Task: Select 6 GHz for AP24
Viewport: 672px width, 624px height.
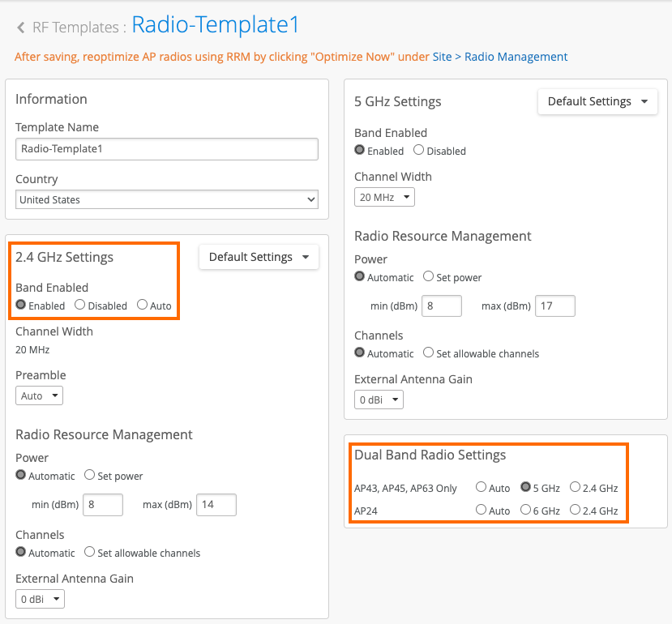Action: 526,511
